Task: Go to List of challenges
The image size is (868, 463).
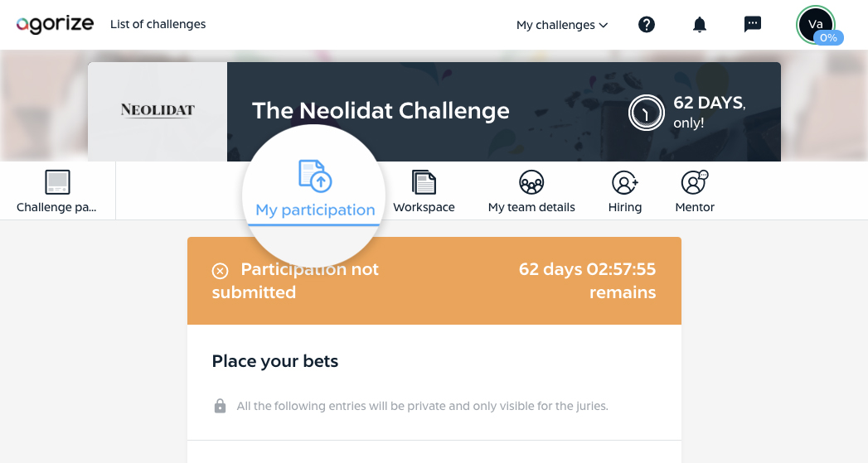Action: pyautogui.click(x=158, y=24)
